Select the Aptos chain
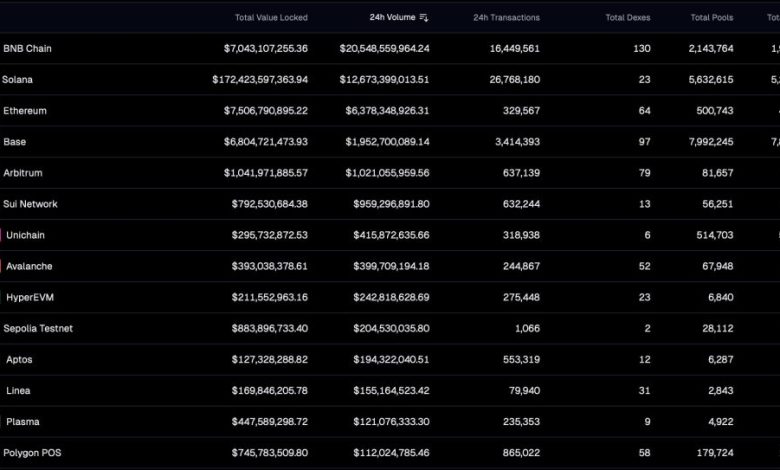Viewport: 780px width, 470px height. coord(20,360)
